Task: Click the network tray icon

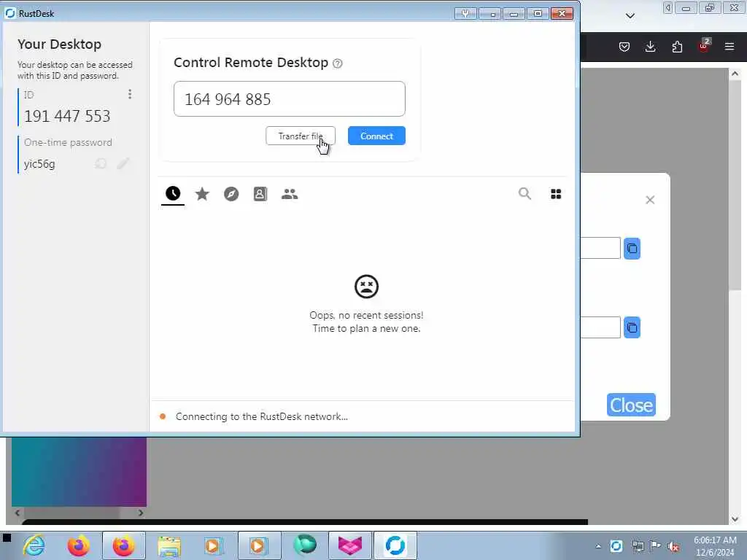Action: click(x=638, y=546)
